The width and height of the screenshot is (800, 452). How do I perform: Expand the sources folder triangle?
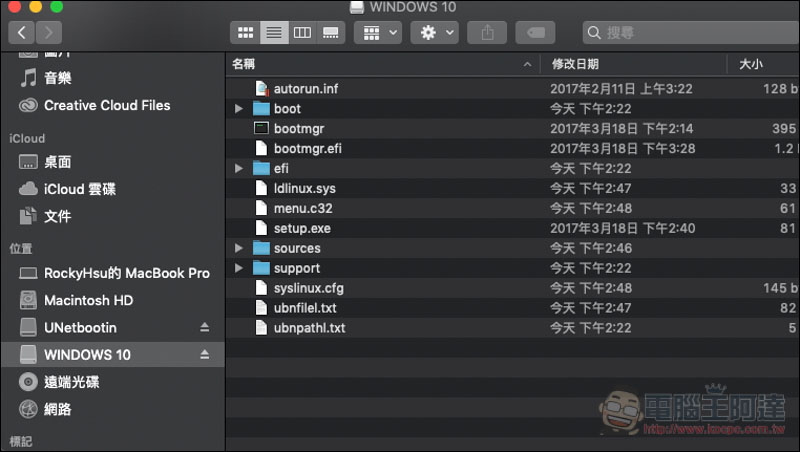238,248
